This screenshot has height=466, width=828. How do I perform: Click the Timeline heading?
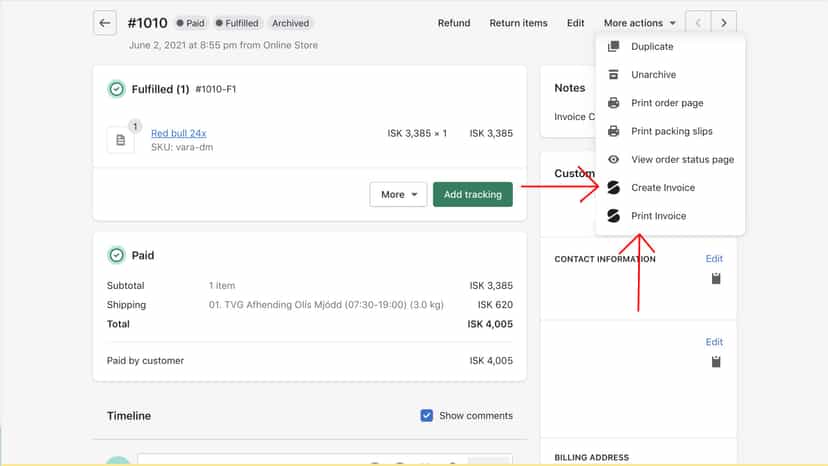click(129, 416)
